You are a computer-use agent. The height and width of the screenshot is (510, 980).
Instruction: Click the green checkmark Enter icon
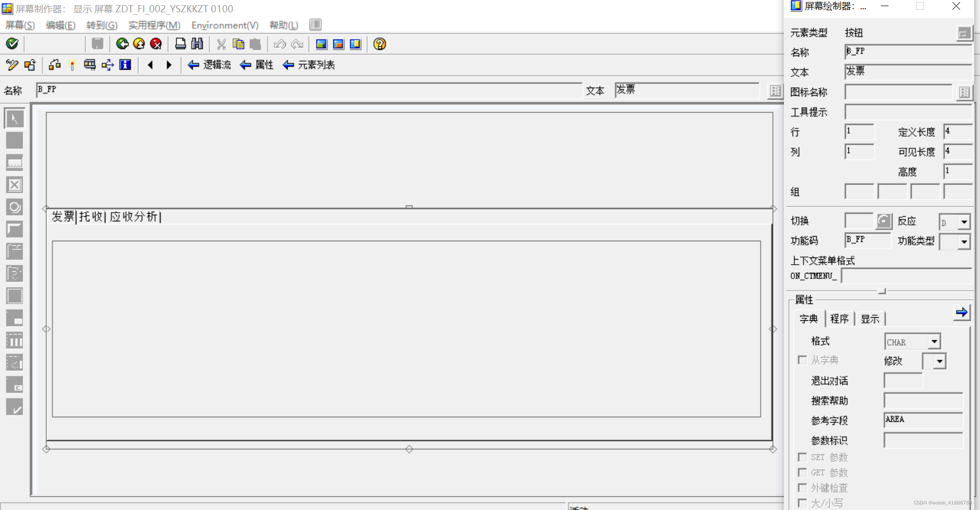(x=12, y=44)
